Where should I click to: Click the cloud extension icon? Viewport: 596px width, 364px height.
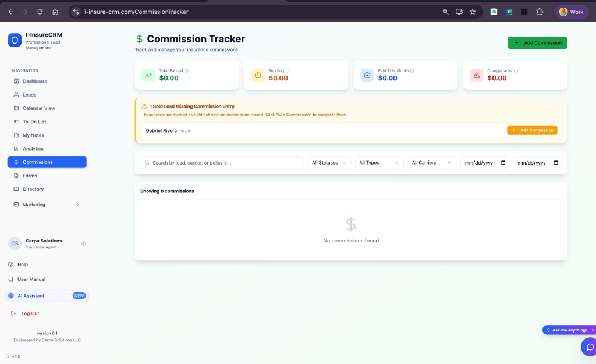pyautogui.click(x=494, y=12)
